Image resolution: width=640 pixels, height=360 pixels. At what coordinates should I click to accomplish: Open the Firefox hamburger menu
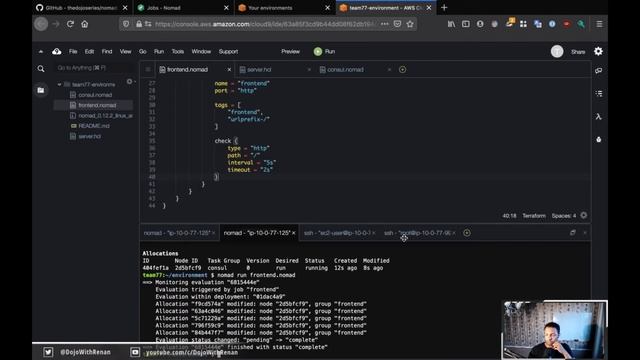point(599,24)
